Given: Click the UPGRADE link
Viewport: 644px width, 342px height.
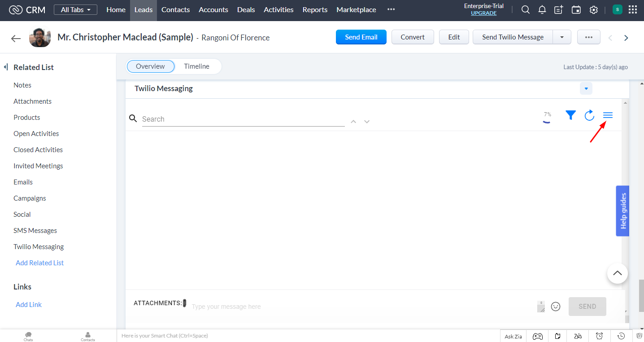Looking at the screenshot, I should [x=483, y=13].
